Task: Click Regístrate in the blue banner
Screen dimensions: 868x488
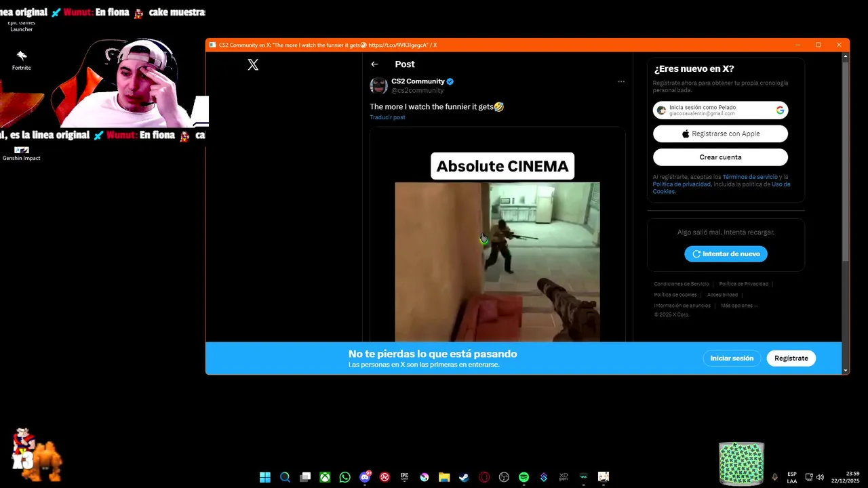Action: [x=791, y=358]
